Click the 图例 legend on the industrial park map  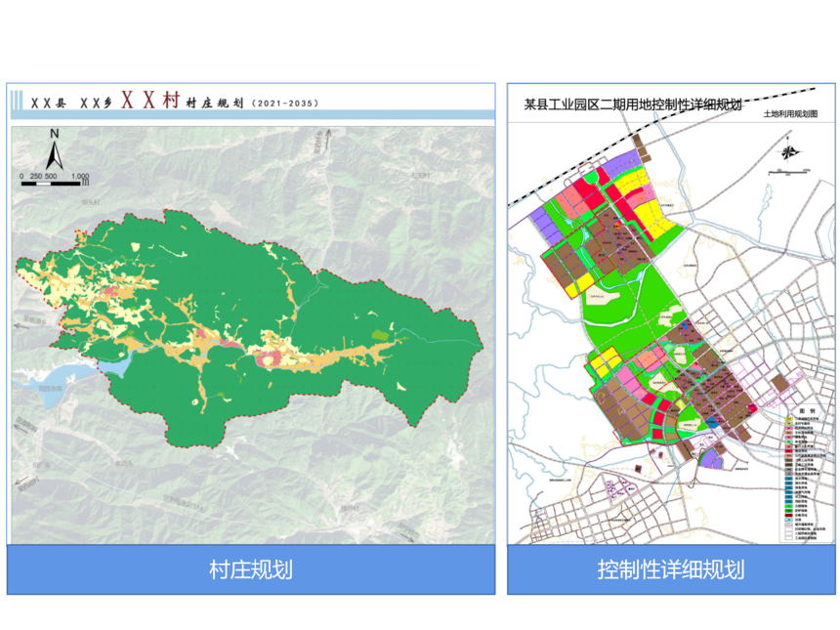(805, 475)
